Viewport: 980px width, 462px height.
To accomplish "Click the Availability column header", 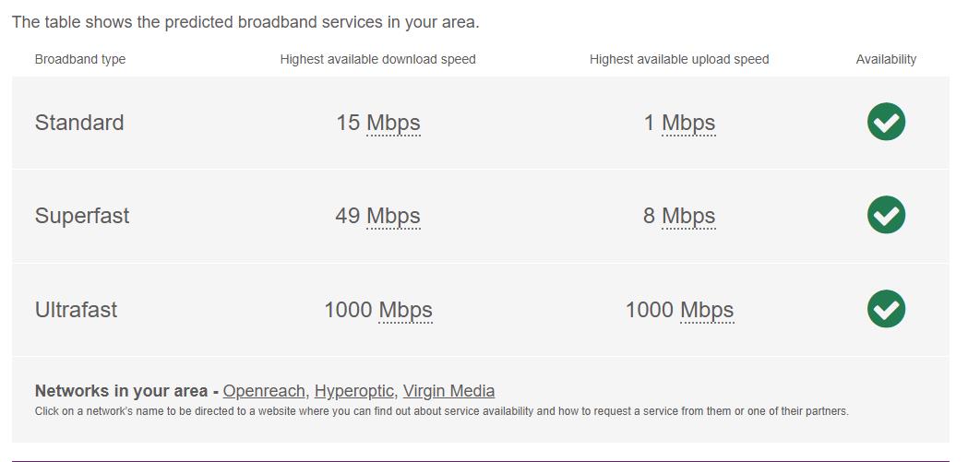I will (886, 59).
